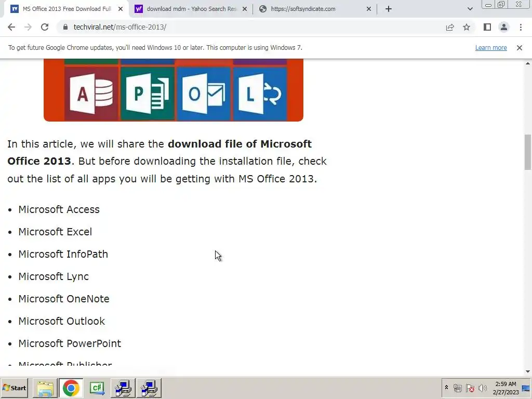Close the MS Office 2013 tab

click(121, 9)
